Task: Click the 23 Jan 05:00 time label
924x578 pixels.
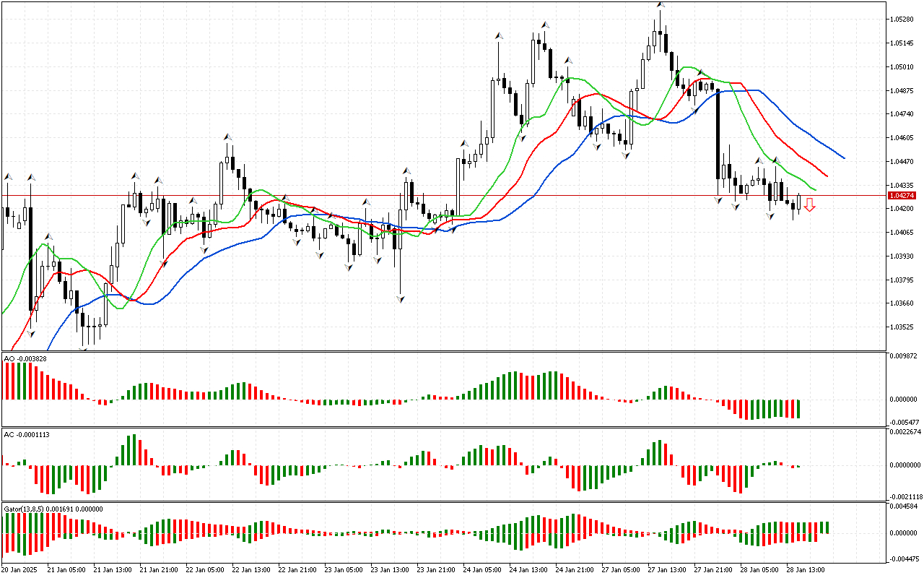Action: pos(344,569)
